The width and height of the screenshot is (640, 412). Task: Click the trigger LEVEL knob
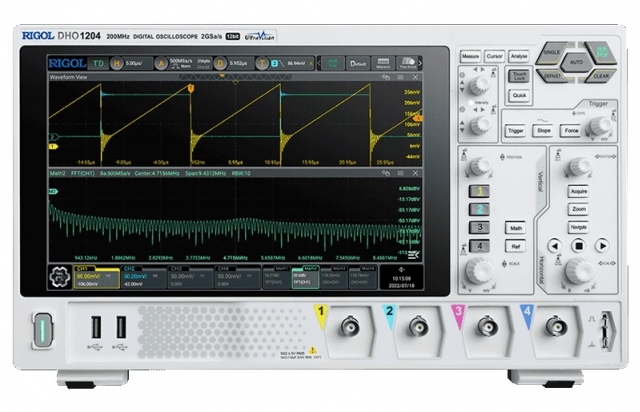(x=599, y=125)
